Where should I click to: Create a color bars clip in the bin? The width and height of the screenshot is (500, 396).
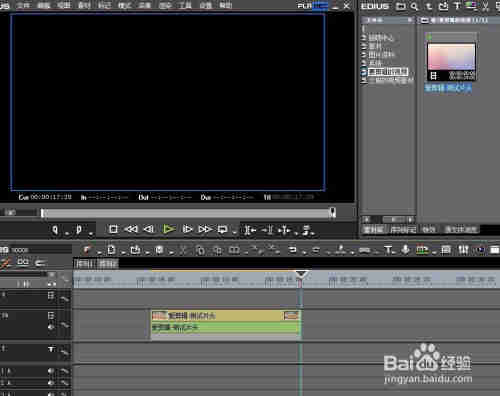[x=471, y=5]
